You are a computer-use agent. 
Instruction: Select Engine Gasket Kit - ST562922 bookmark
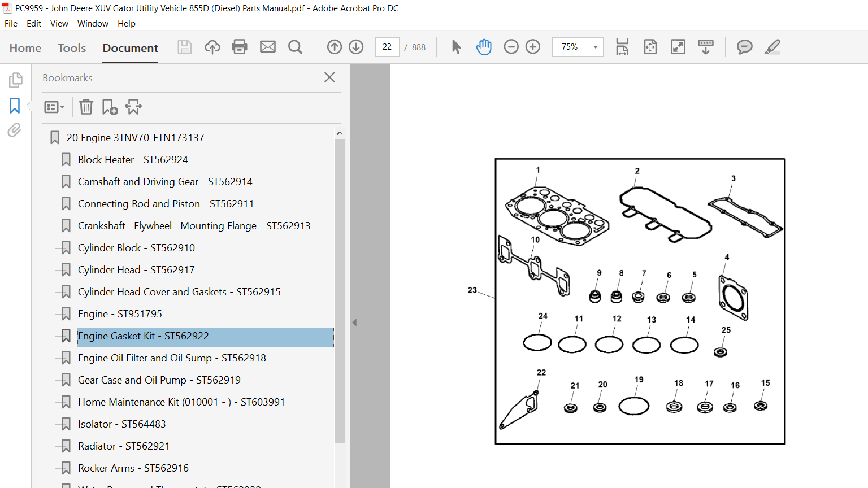[x=206, y=337]
